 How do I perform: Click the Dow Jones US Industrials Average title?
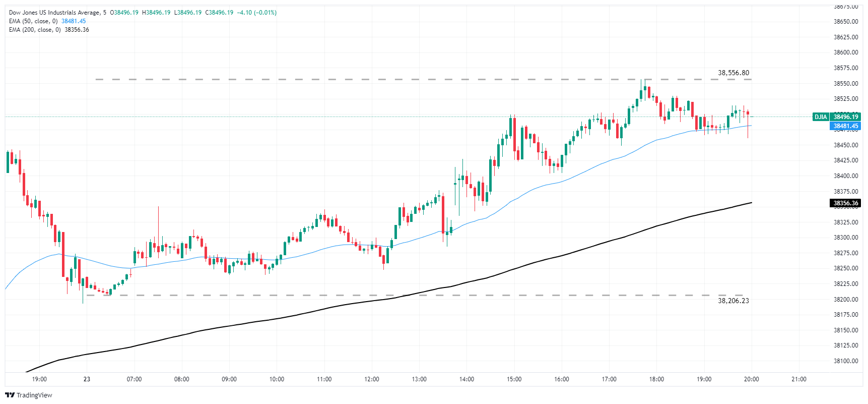coord(54,13)
